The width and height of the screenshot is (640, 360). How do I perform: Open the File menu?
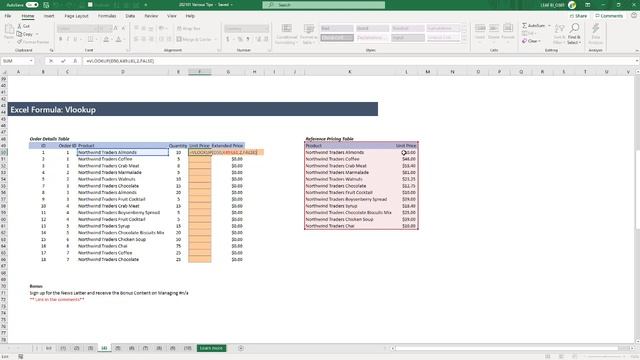click(x=8, y=16)
